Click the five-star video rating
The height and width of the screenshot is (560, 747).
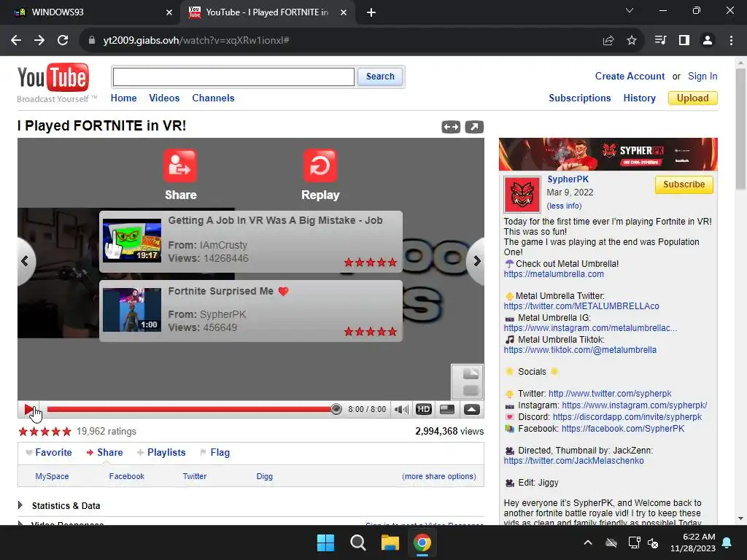point(44,432)
